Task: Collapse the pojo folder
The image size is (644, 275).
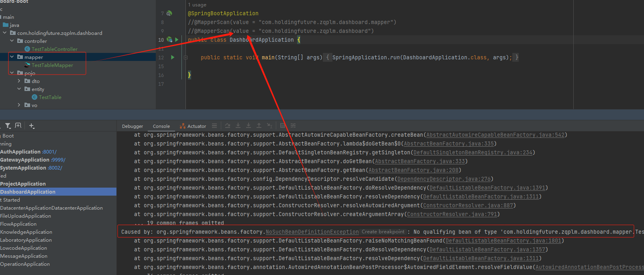Action: (12, 73)
